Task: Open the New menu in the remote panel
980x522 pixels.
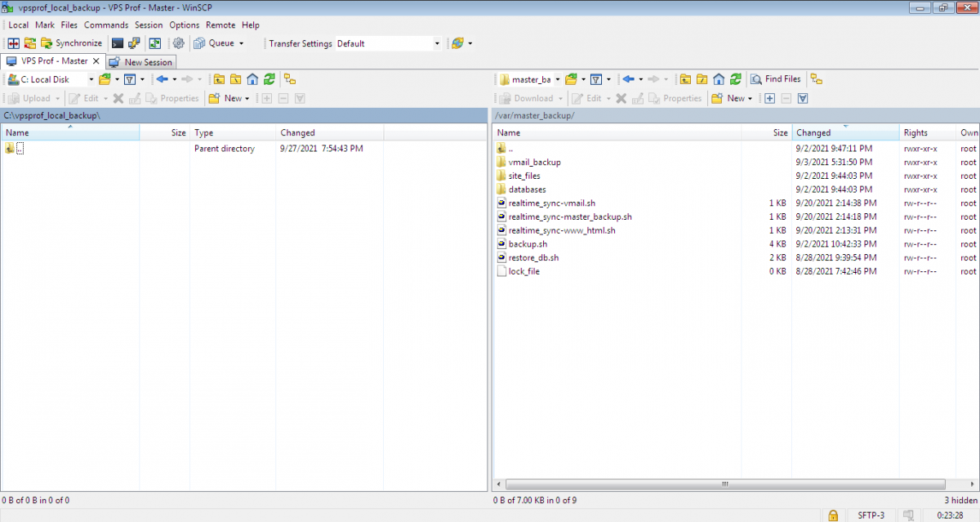Action: click(x=733, y=97)
